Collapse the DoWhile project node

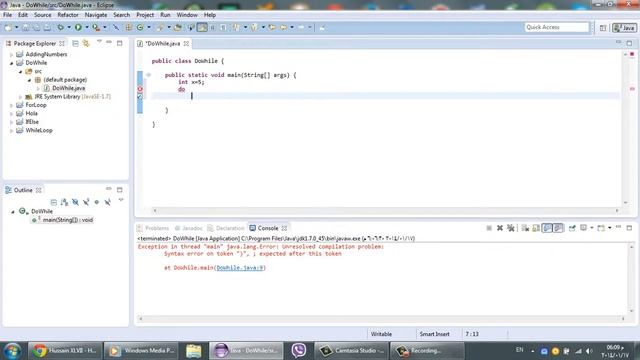pos(11,63)
